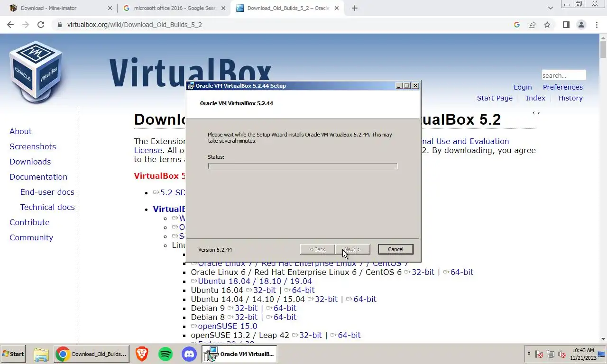607x364 pixels.
Task: Click the Google icon in the address bar
Action: click(517, 25)
